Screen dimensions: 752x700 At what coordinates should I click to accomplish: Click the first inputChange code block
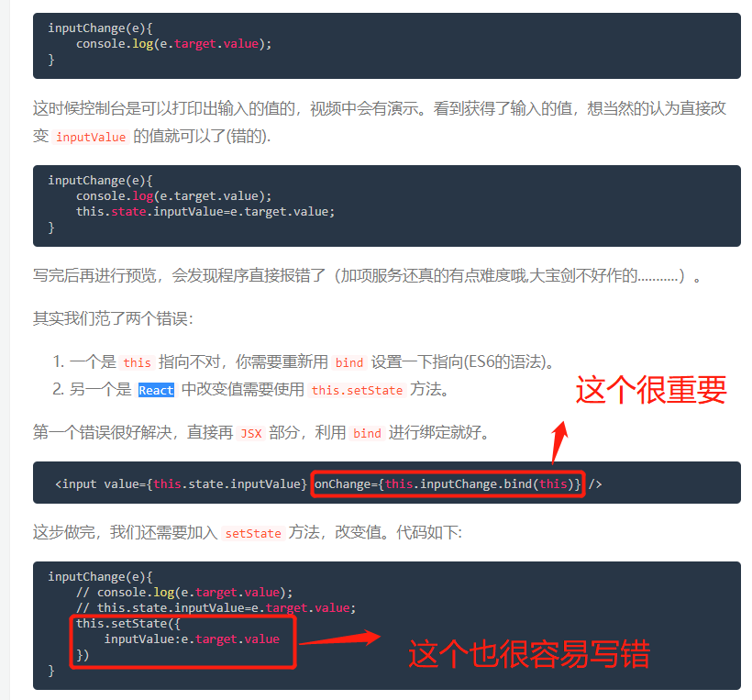pos(387,46)
